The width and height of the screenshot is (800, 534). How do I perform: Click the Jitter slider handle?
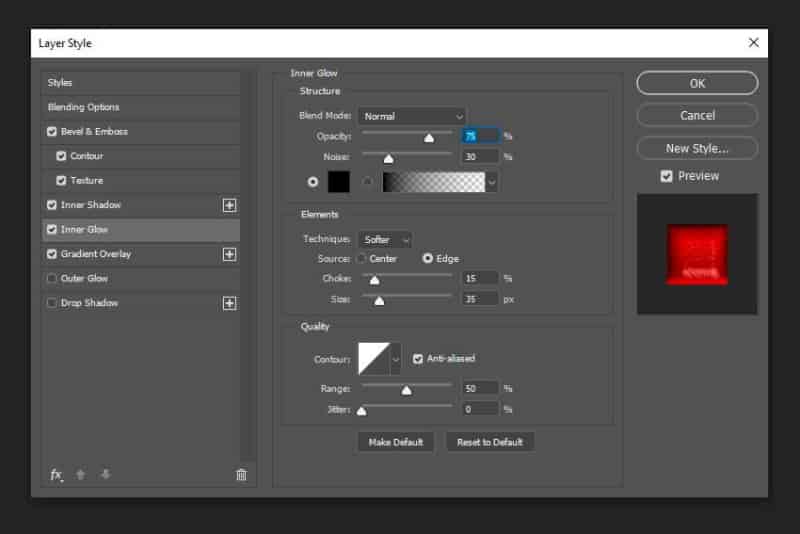click(x=362, y=411)
